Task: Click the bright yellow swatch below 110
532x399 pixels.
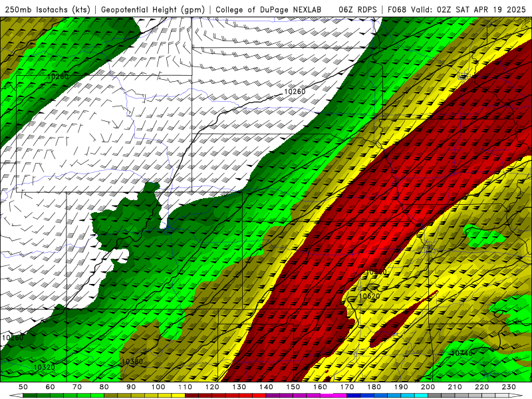Action: coord(178,396)
